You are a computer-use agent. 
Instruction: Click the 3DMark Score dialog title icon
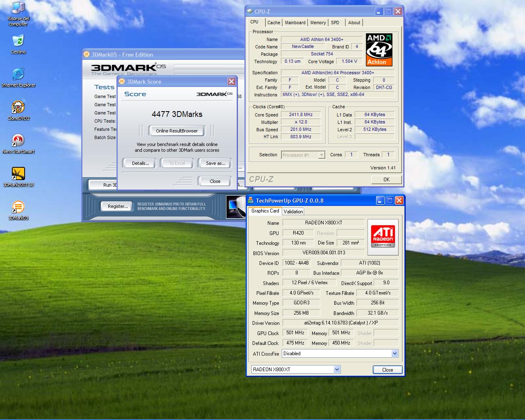(x=122, y=81)
